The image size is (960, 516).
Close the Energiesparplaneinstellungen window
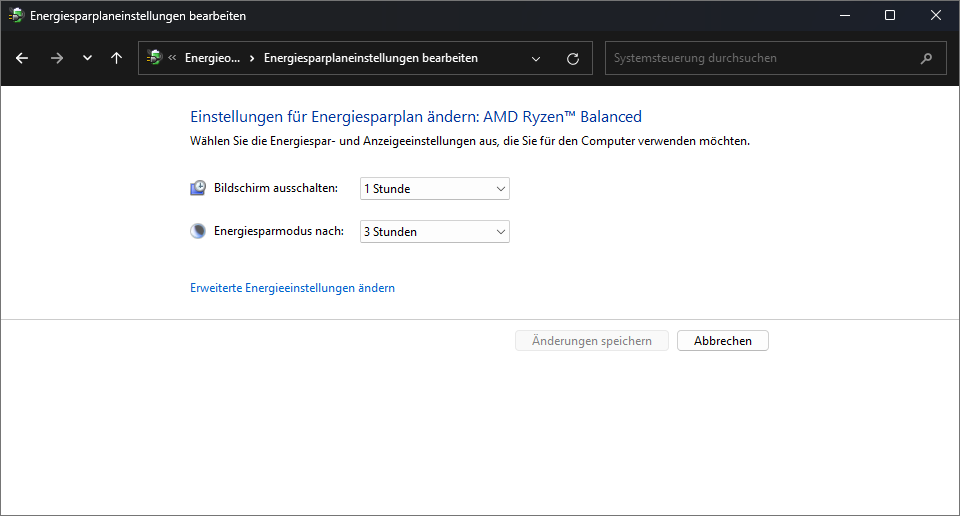click(936, 15)
